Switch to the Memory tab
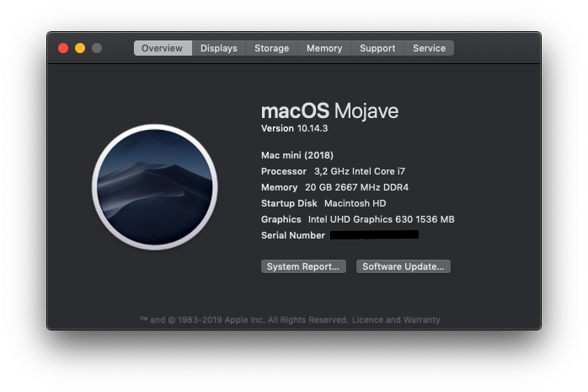The height and width of the screenshot is (392, 588). coord(324,48)
